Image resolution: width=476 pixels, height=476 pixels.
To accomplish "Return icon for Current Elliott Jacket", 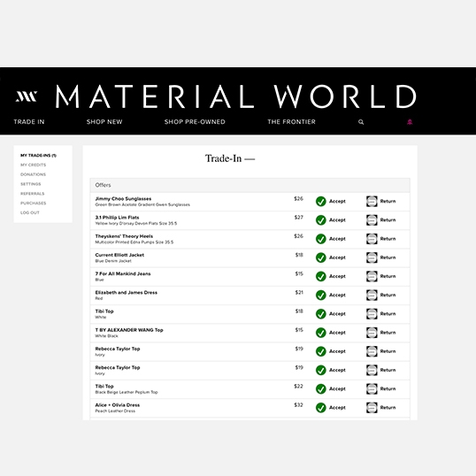I will pos(372,257).
